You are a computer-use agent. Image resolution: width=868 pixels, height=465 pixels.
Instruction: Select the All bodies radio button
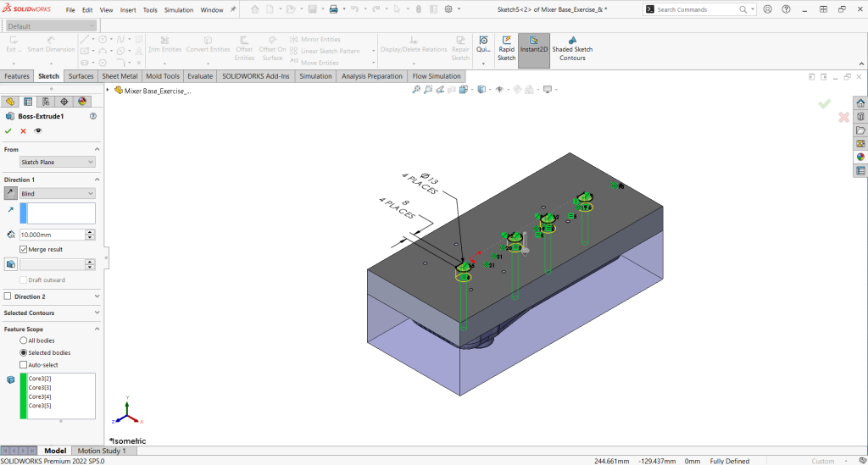coord(24,340)
